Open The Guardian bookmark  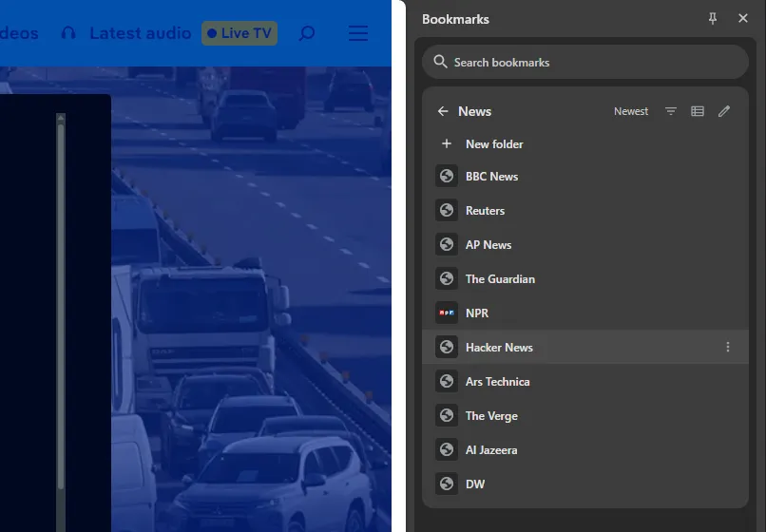pos(584,279)
